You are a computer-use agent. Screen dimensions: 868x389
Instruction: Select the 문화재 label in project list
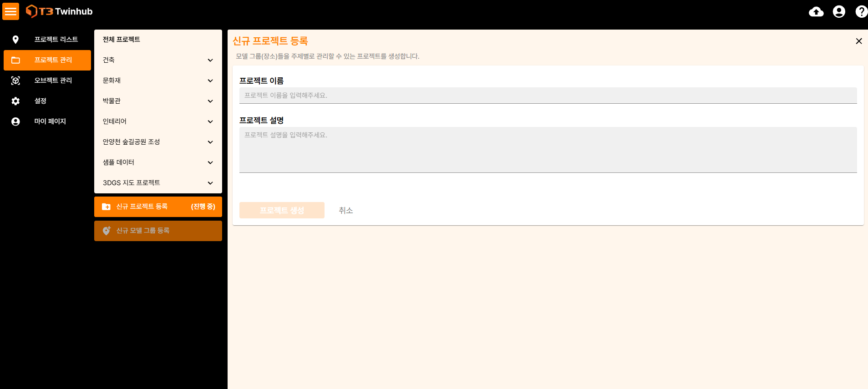(112, 81)
